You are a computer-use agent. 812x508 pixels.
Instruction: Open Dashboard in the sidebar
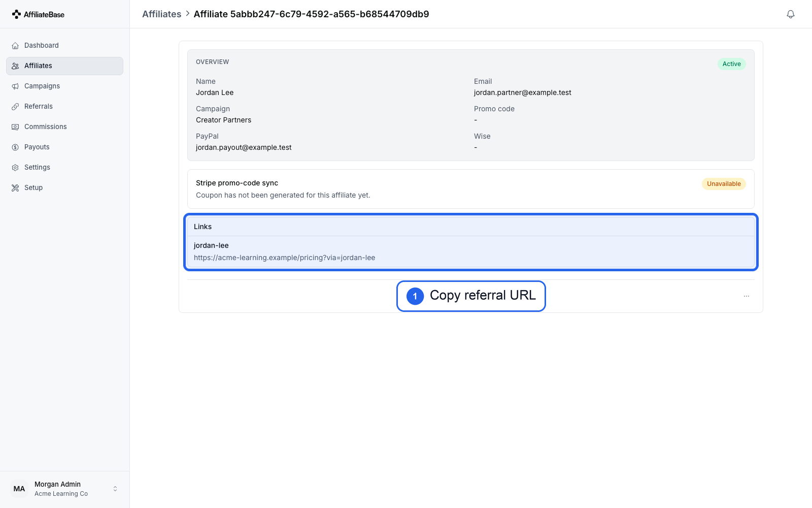click(64, 46)
